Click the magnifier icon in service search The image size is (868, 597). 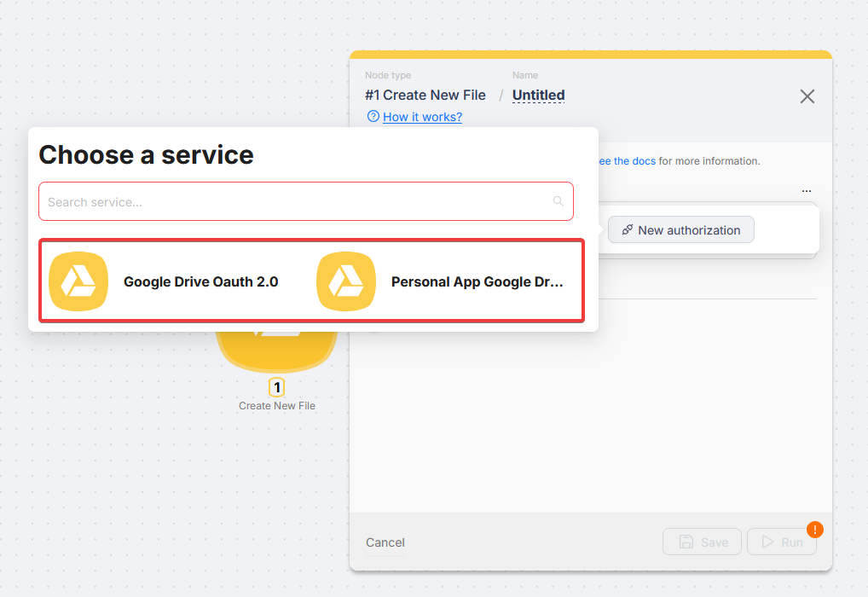pyautogui.click(x=558, y=202)
